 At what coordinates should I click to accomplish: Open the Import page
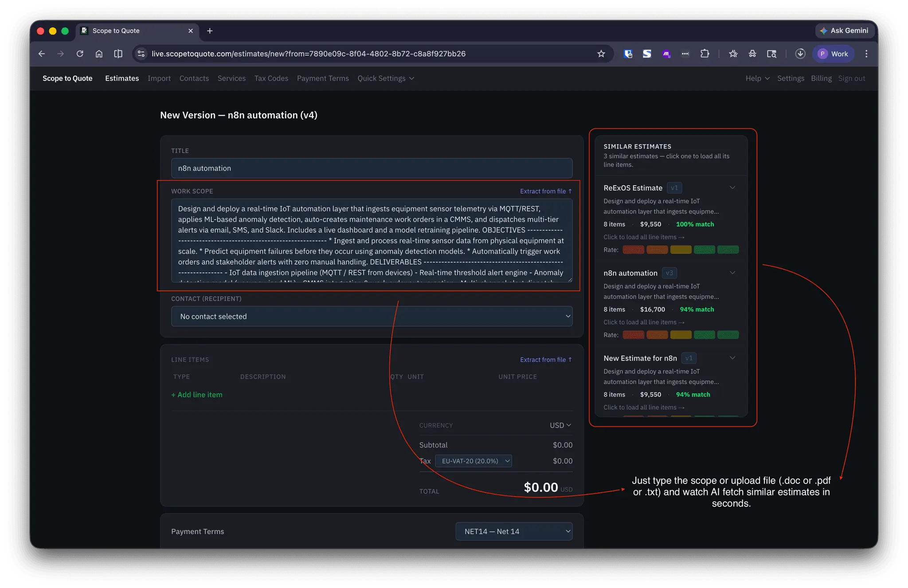[x=159, y=78]
